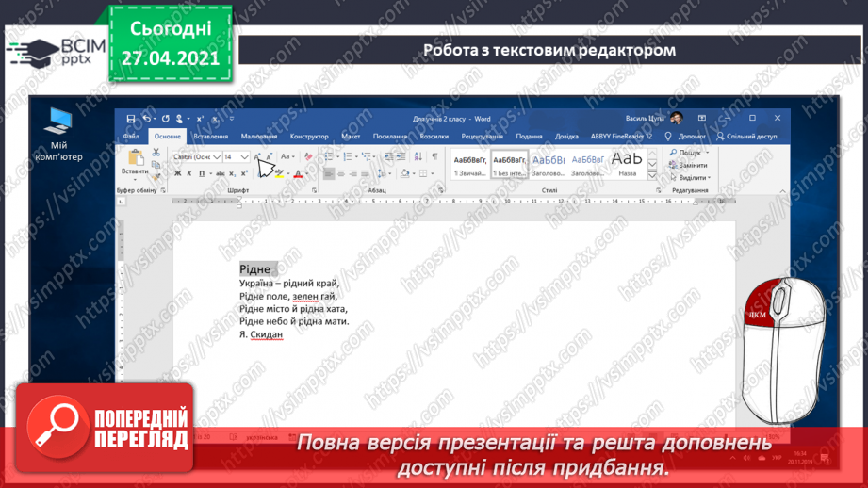This screenshot has width=868, height=488.
Task: Switch to the Вставлення tab
Action: point(211,136)
